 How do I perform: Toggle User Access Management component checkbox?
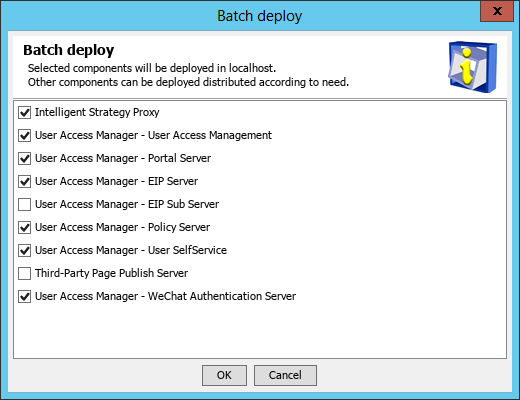pos(25,135)
